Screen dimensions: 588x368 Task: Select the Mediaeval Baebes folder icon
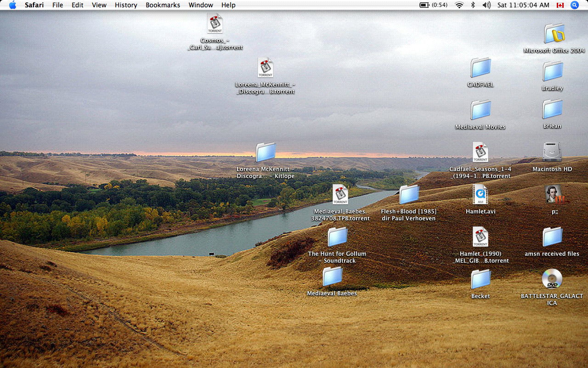pyautogui.click(x=332, y=276)
